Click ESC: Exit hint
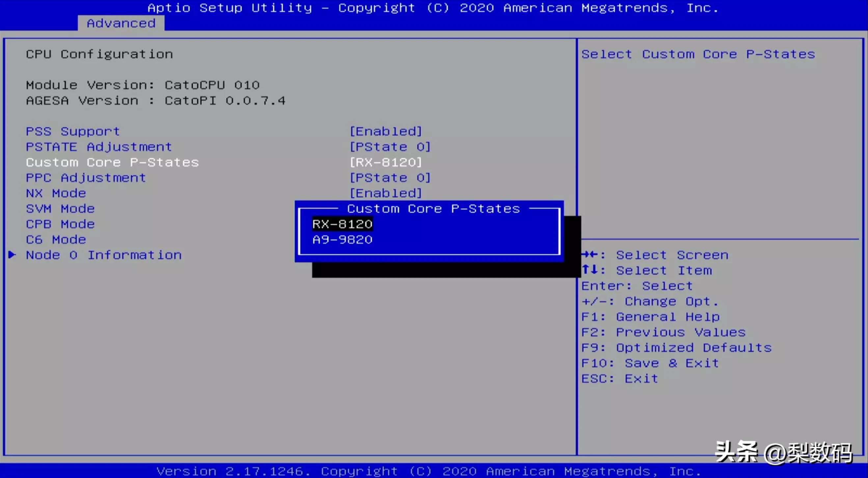The width and height of the screenshot is (868, 478). [x=620, y=379]
